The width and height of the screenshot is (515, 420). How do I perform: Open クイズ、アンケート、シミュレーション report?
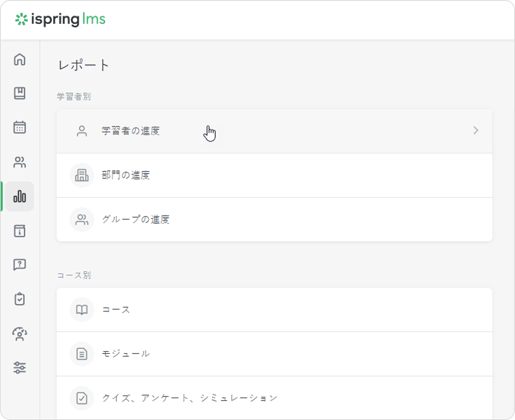(190, 398)
